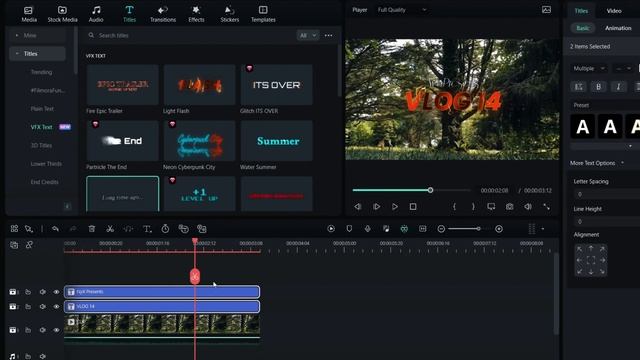Toggle visibility of the video clip track
This screenshot has width=640, height=360.
(x=56, y=330)
